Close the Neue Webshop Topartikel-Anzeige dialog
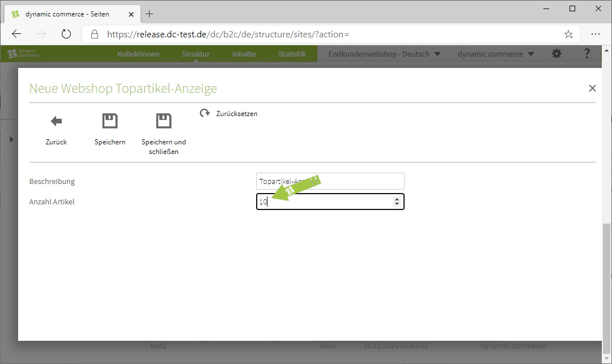The width and height of the screenshot is (612, 364). pyautogui.click(x=592, y=88)
